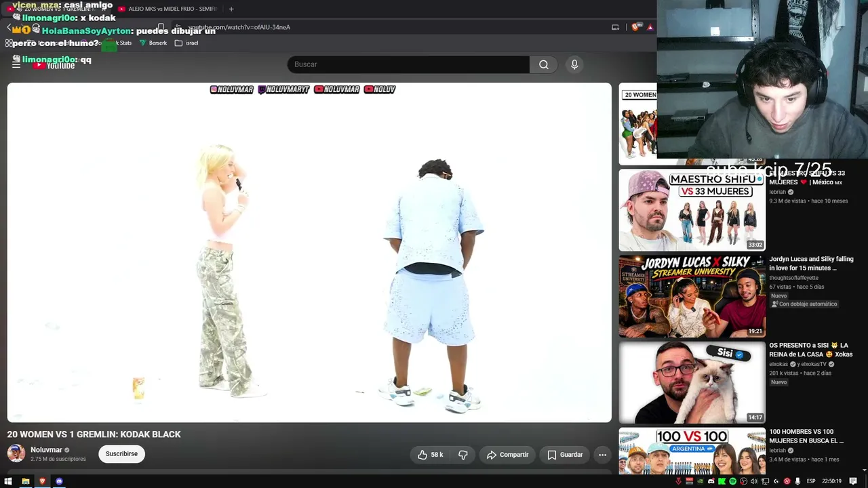Open the 20 WOMEN sidebar thumbnail
868x488 pixels.
tap(637, 124)
